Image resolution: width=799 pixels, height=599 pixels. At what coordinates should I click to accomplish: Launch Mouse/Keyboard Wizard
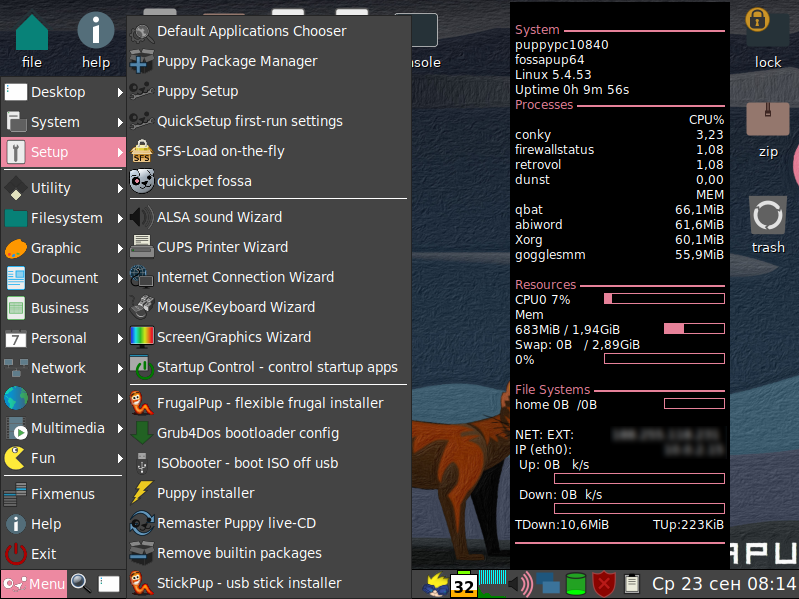coord(269,307)
